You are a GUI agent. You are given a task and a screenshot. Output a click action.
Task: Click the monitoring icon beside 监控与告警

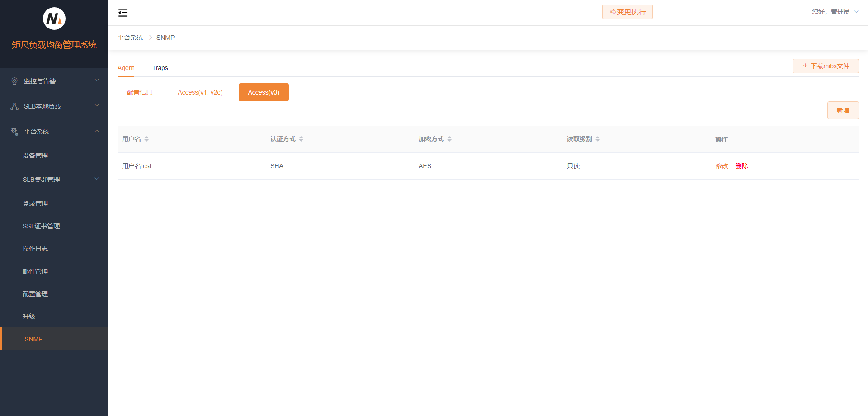(14, 80)
